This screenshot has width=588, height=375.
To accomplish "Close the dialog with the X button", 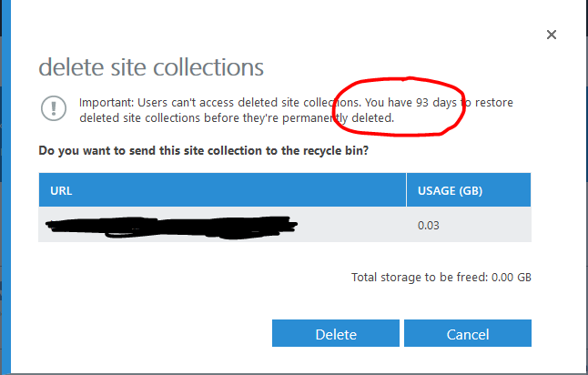I will click(x=551, y=35).
